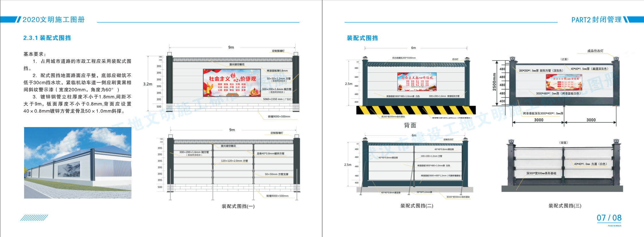The height and width of the screenshot is (237, 644).
Task: Click the poster on diagram three front view
Action: pyautogui.click(x=564, y=82)
